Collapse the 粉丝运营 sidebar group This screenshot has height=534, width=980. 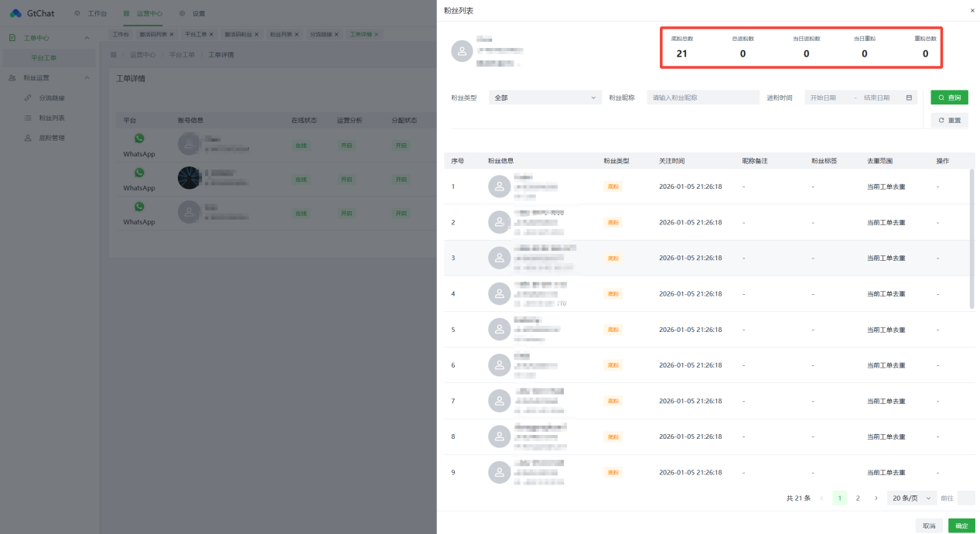click(87, 78)
